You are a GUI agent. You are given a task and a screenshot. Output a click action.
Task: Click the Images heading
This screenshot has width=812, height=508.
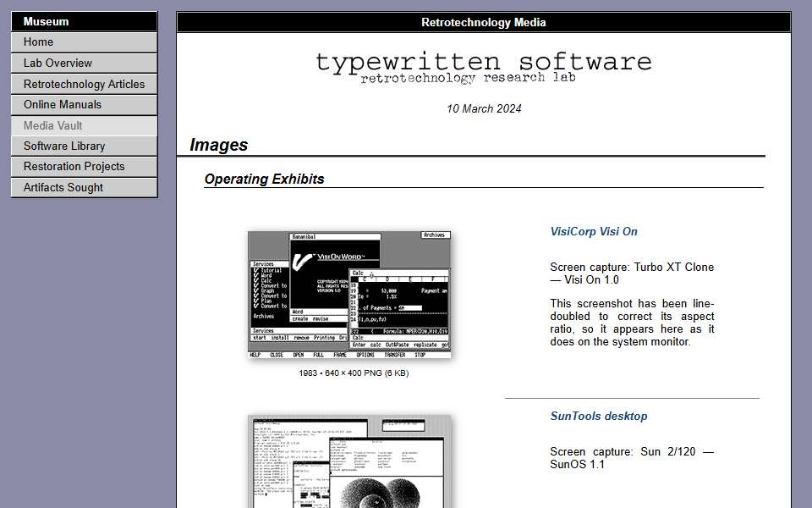click(x=218, y=145)
